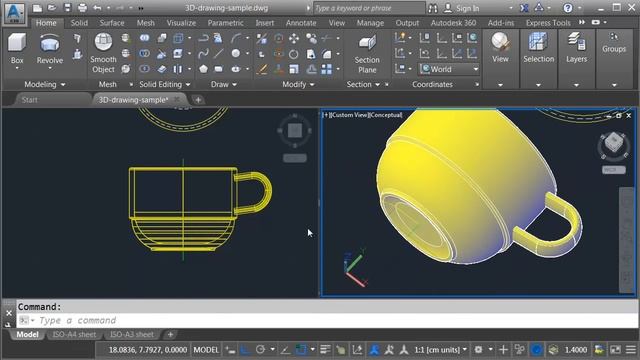Toggle Polar tracking in status bar
This screenshot has width=640, height=360.
pos(260,350)
